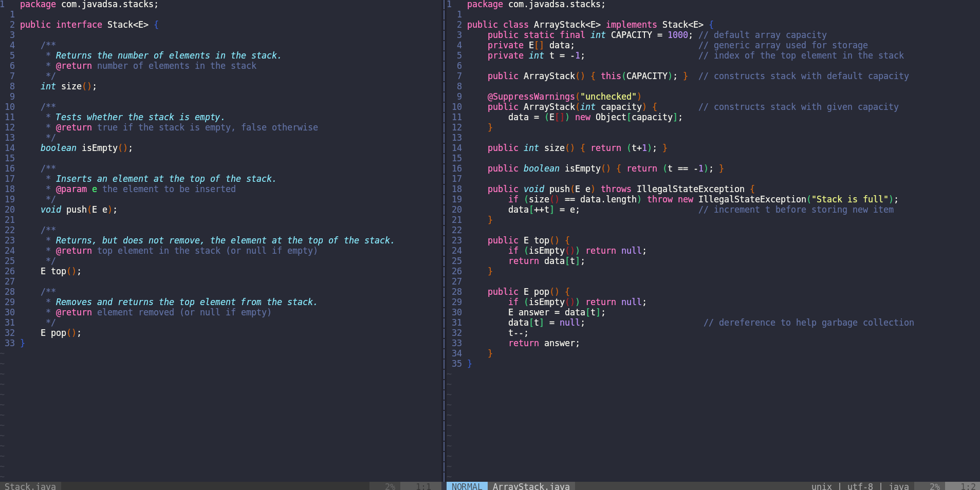Image resolution: width=980 pixels, height=490 pixels.
Task: Click 'E top();' in Stack.java
Action: (61, 271)
